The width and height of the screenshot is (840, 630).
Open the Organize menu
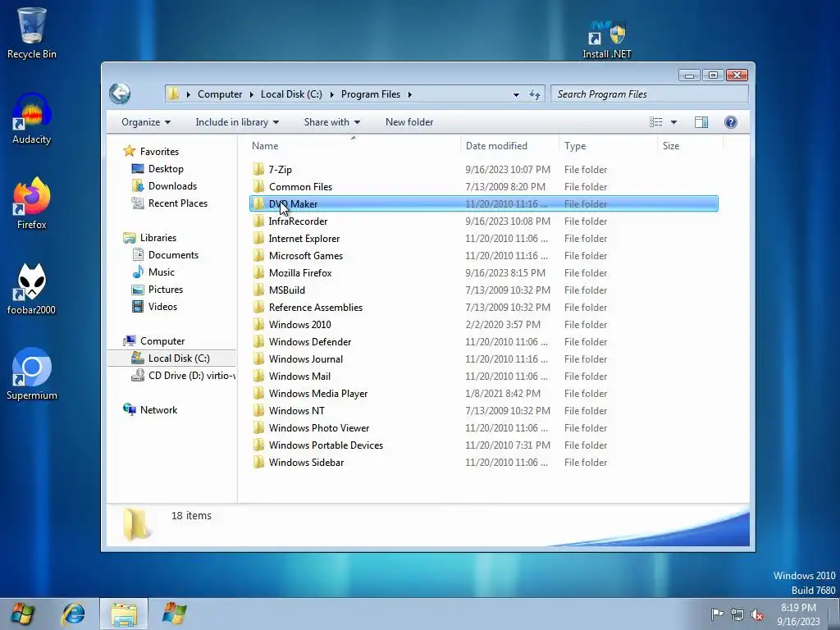146,122
